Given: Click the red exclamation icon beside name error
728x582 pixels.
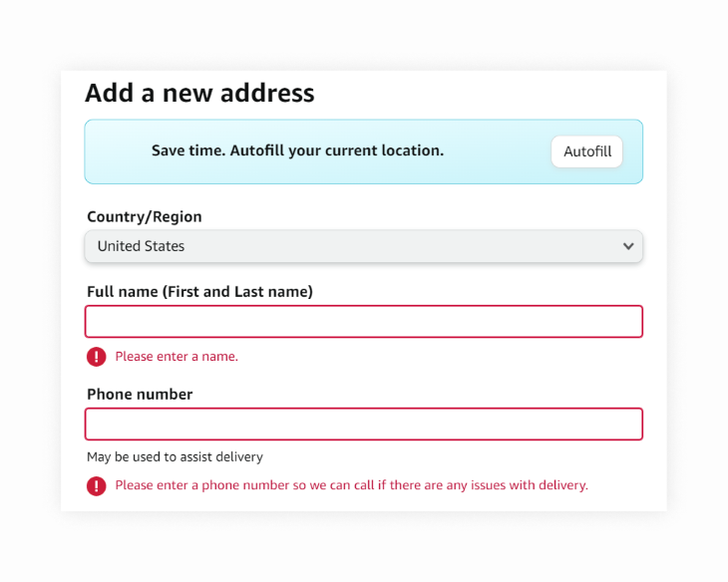Looking at the screenshot, I should coord(96,357).
